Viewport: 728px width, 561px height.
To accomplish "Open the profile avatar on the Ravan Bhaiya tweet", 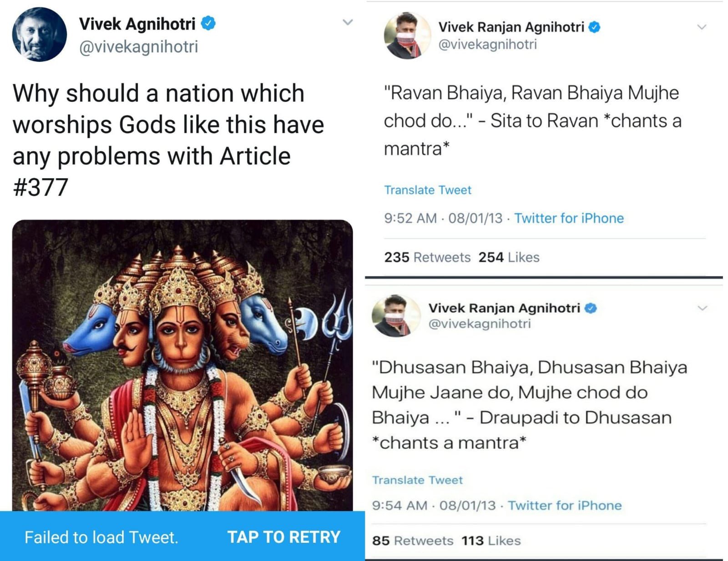I will (407, 35).
